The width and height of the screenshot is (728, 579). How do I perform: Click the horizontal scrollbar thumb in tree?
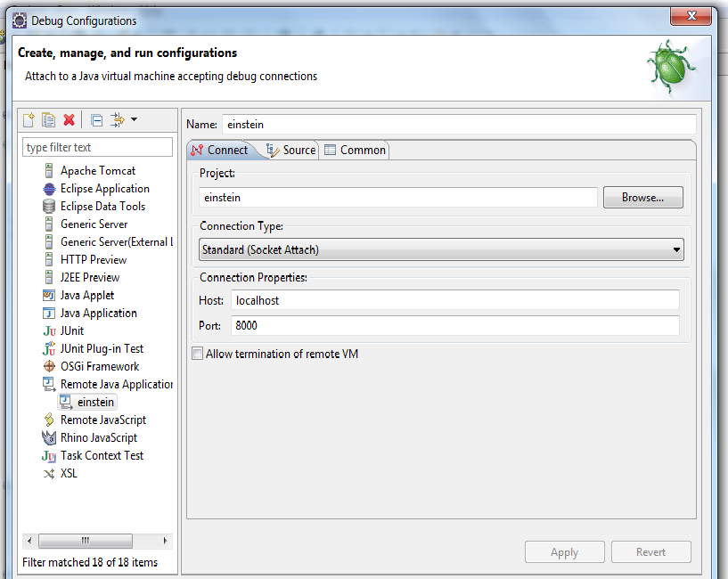click(x=86, y=541)
